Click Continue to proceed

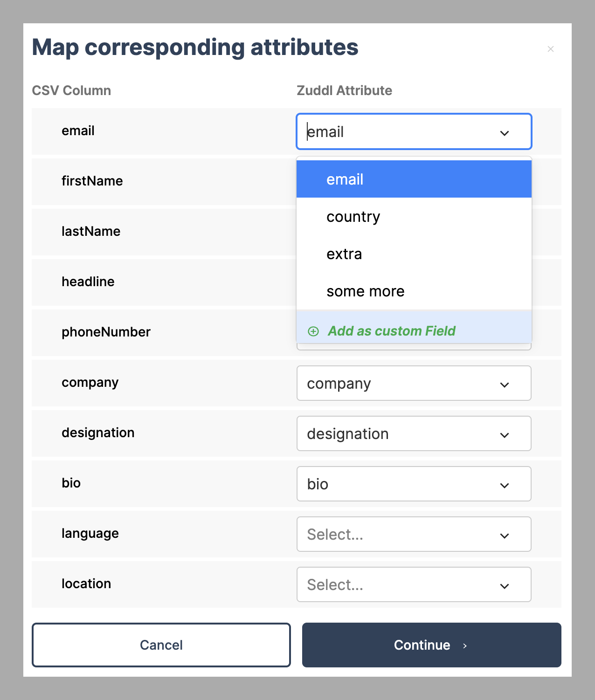[432, 645]
